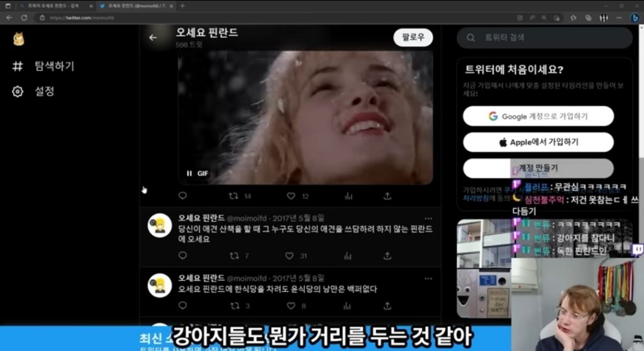Image resolution: width=644 pixels, height=351 pixels.
Task: Reply to the 한식당 tweet
Action: pos(183,305)
